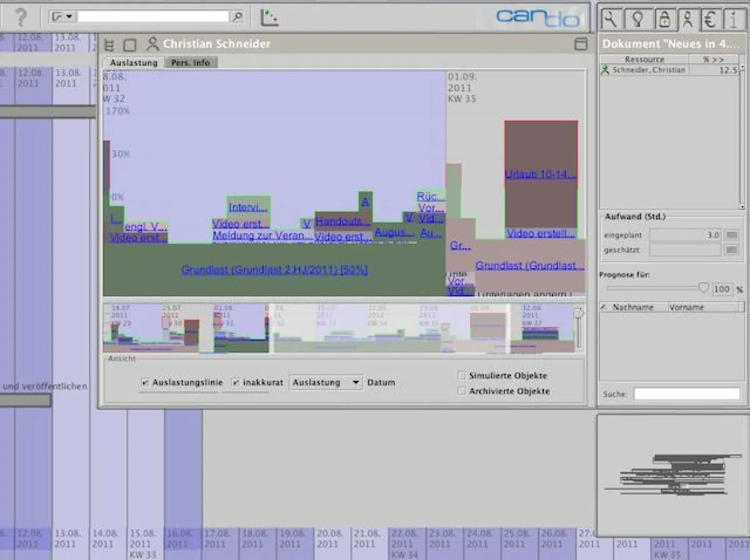Click the Suche input field
Image resolution: width=750 pixels, height=560 pixels.
[x=686, y=394]
